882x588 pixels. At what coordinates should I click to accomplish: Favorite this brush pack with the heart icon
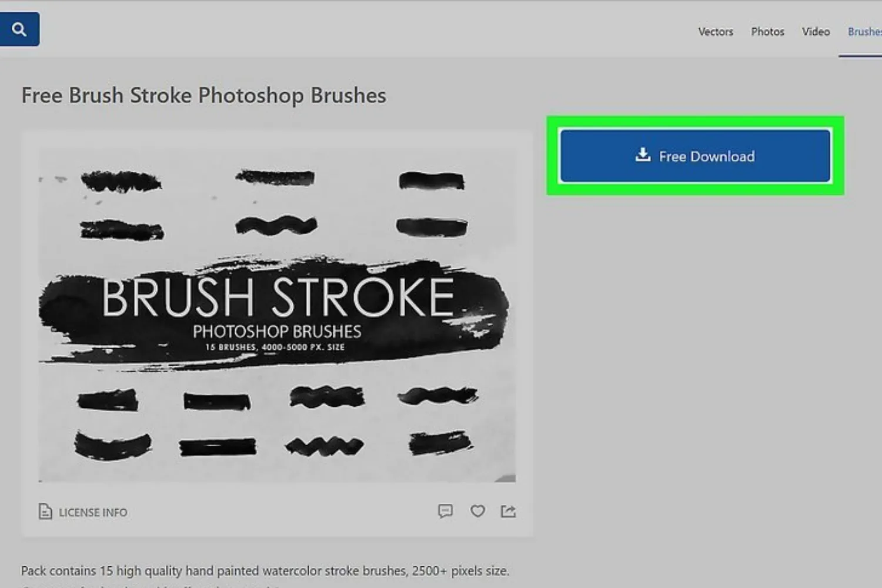tap(477, 511)
